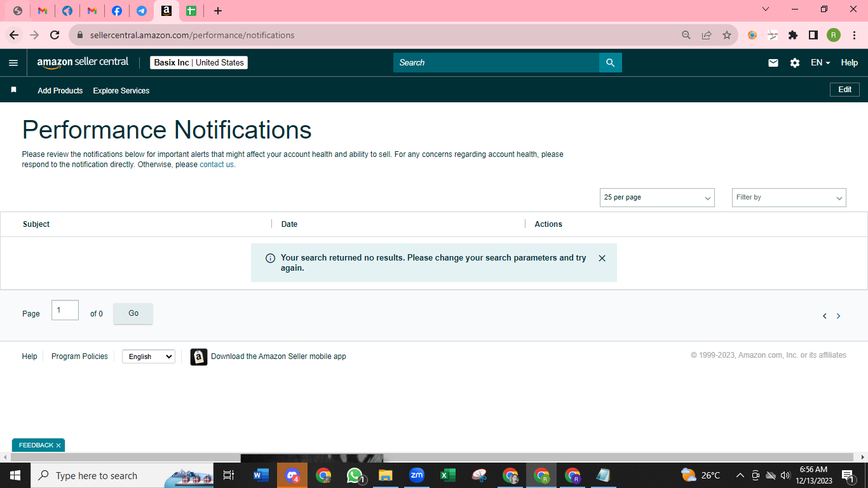
Task: Dismiss the no results alert
Action: pyautogui.click(x=602, y=258)
